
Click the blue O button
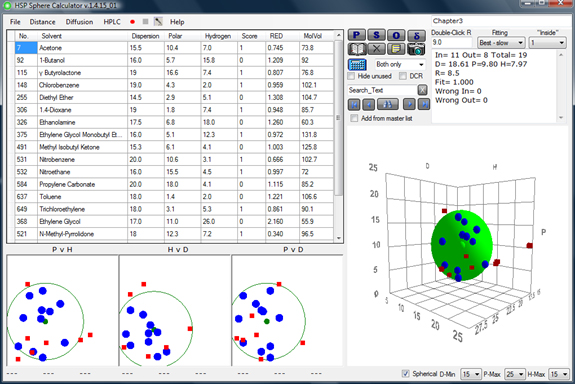tap(396, 35)
